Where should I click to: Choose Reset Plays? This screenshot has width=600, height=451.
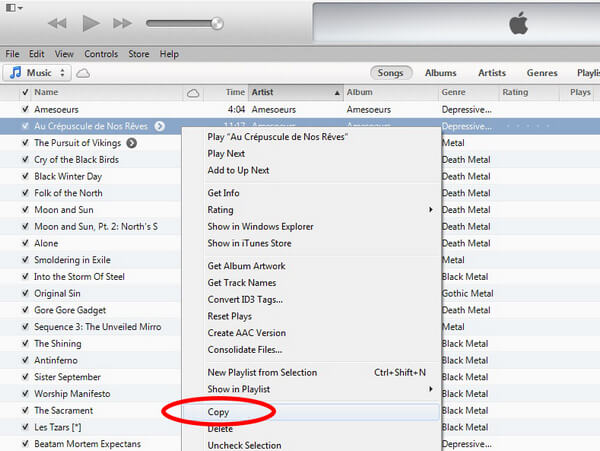311,316
